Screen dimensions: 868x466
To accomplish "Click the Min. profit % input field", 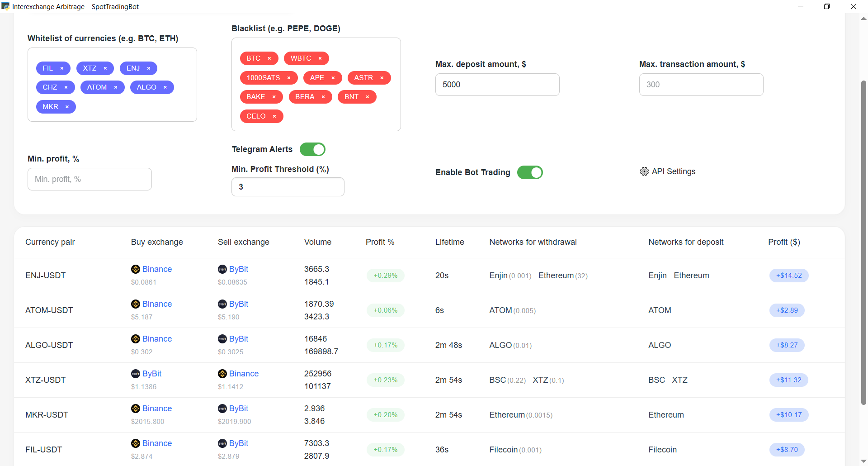I will (x=90, y=179).
